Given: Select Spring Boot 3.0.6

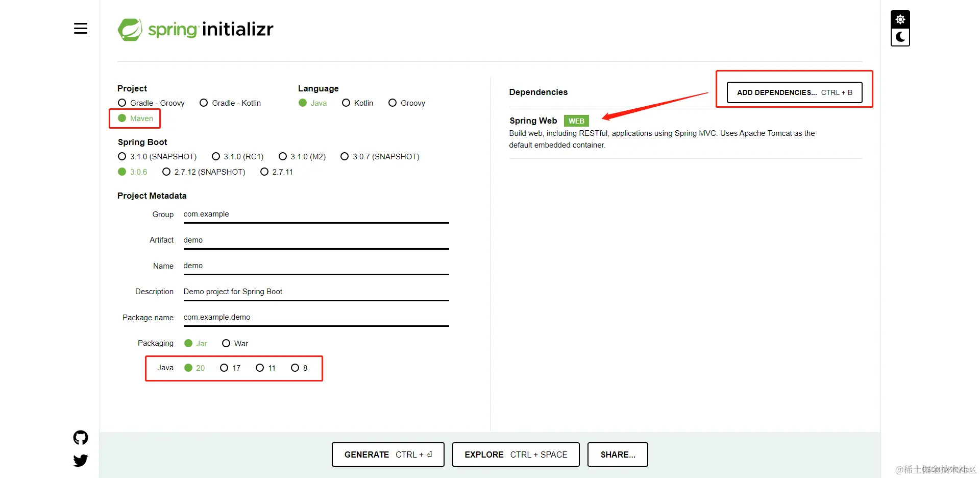Looking at the screenshot, I should (x=133, y=172).
